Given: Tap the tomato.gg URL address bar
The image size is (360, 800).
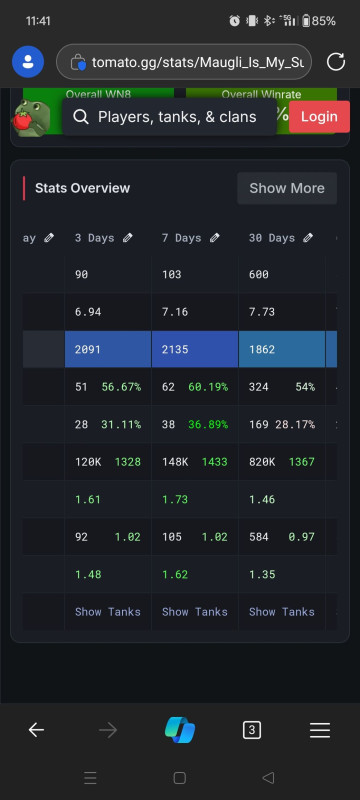Looking at the screenshot, I should pyautogui.click(x=184, y=62).
